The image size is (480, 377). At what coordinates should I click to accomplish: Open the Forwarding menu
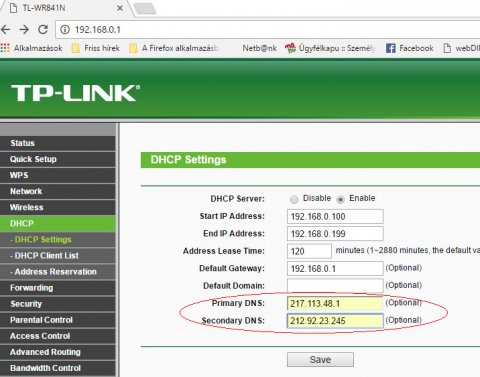point(58,288)
